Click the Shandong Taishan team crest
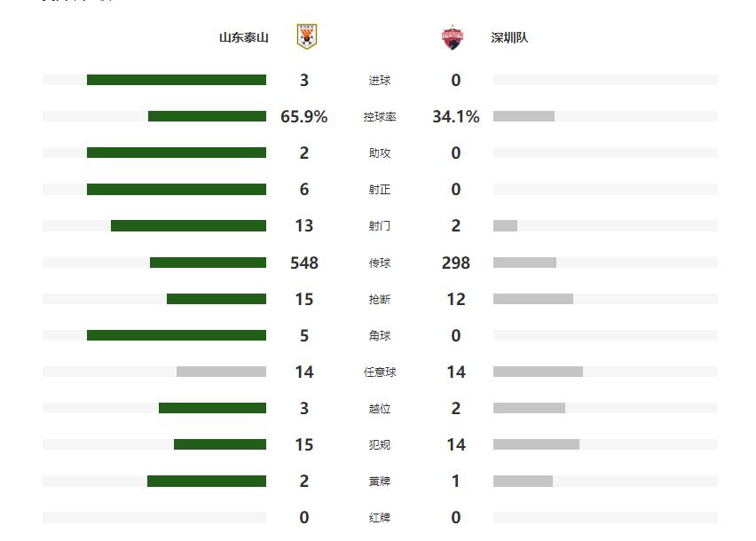This screenshot has width=756, height=541. point(307,37)
